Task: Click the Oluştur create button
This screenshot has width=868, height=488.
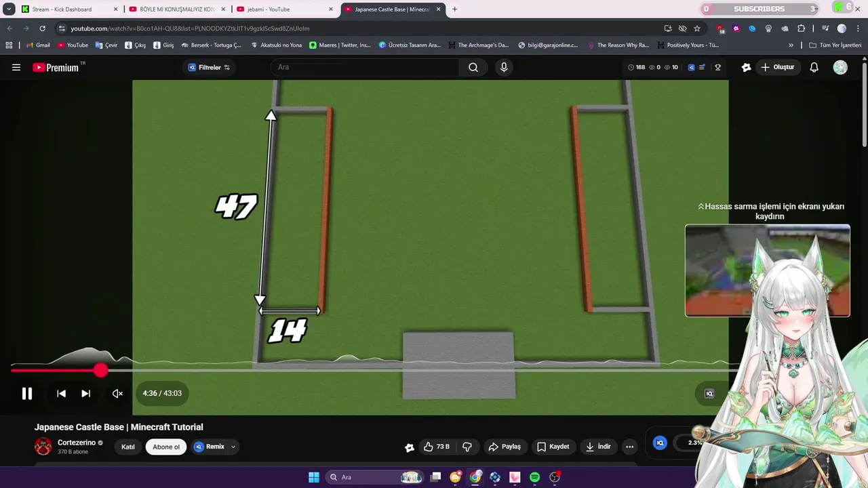Action: (778, 67)
